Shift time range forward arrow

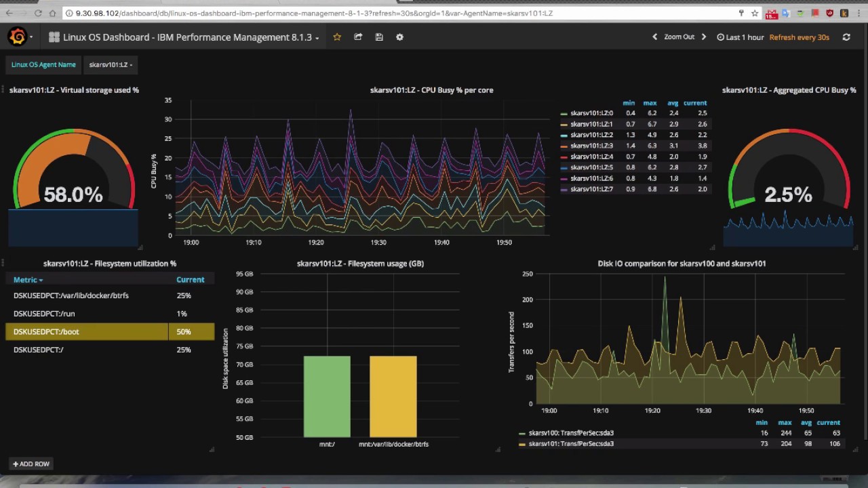[704, 37]
